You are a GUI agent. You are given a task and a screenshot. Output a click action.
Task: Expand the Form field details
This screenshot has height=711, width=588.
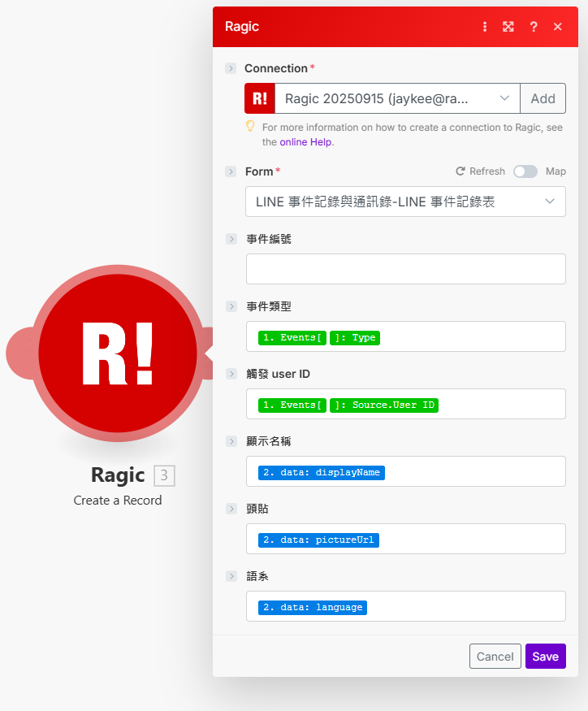231,171
